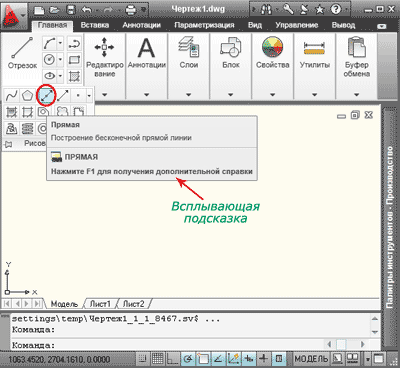Viewport: 400px width, 368px height.
Task: Select the polyline tool icon
Action: point(74,43)
